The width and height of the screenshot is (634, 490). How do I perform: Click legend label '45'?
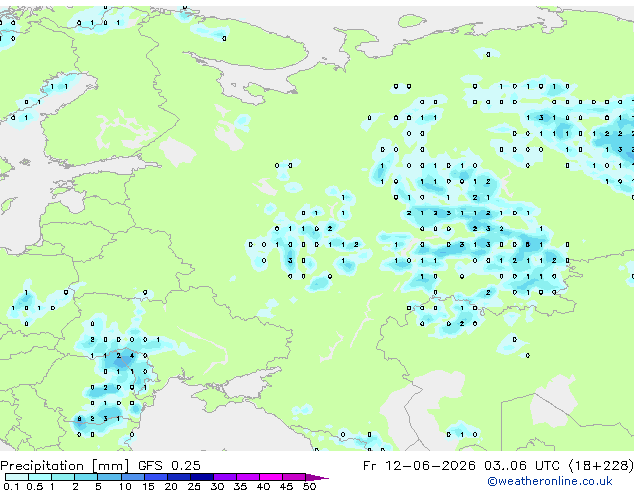286,486
